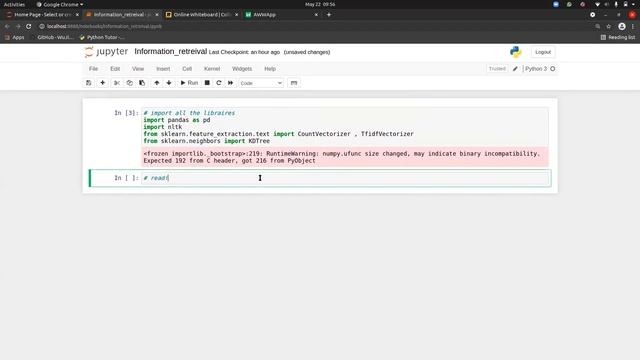Open the Widgets menu
Screen dimensions: 640x360
point(242,69)
